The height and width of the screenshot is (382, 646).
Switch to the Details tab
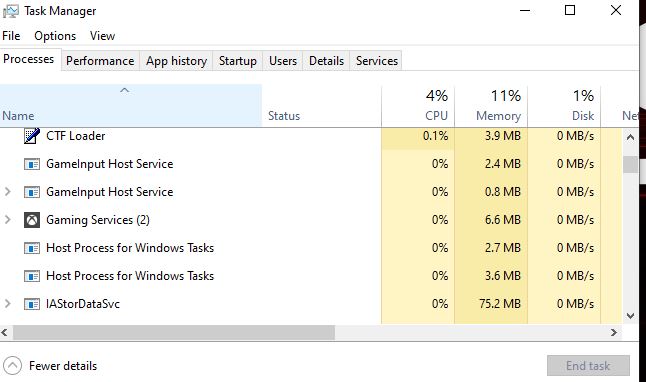coord(326,61)
